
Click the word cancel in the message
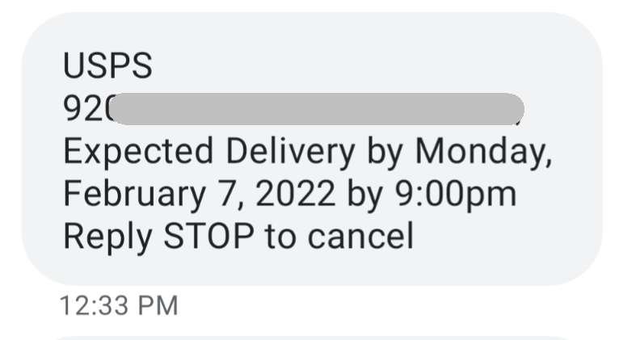pos(360,236)
